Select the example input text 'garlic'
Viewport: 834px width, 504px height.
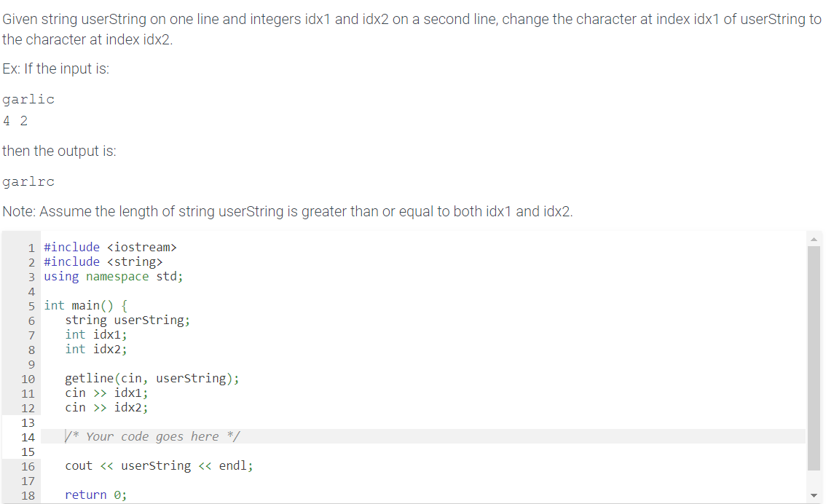coord(28,99)
